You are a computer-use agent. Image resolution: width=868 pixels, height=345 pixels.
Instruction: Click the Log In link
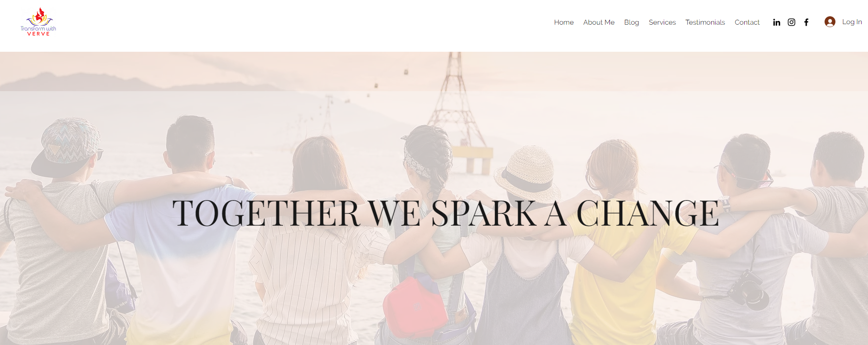852,22
